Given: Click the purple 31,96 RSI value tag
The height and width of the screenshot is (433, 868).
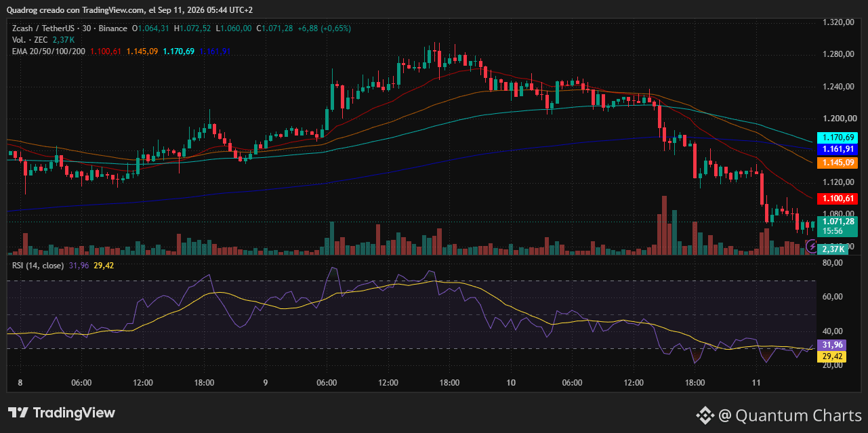Looking at the screenshot, I should 832,345.
